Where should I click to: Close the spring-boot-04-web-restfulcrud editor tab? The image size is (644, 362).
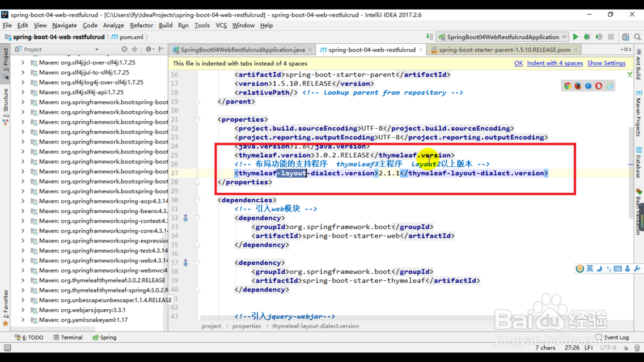421,50
